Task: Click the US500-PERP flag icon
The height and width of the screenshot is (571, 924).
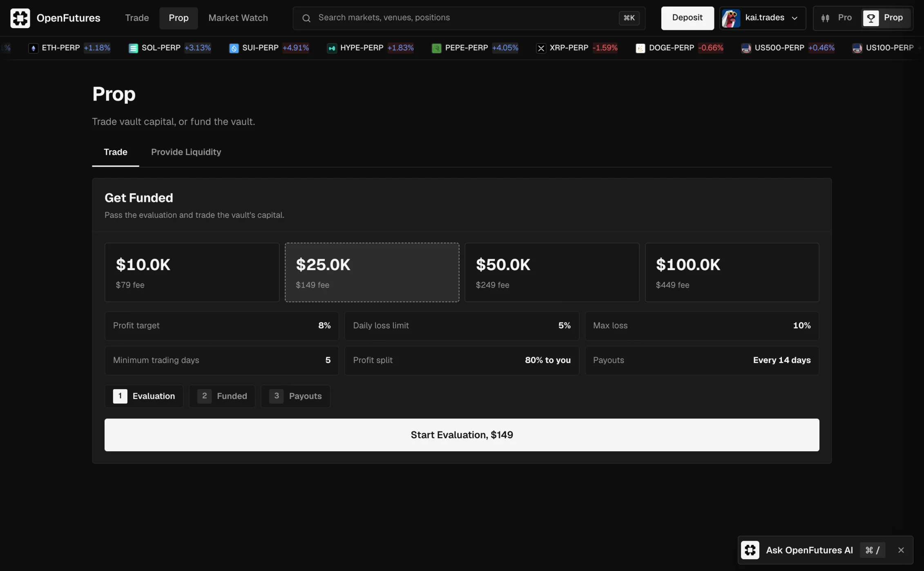Action: [746, 48]
